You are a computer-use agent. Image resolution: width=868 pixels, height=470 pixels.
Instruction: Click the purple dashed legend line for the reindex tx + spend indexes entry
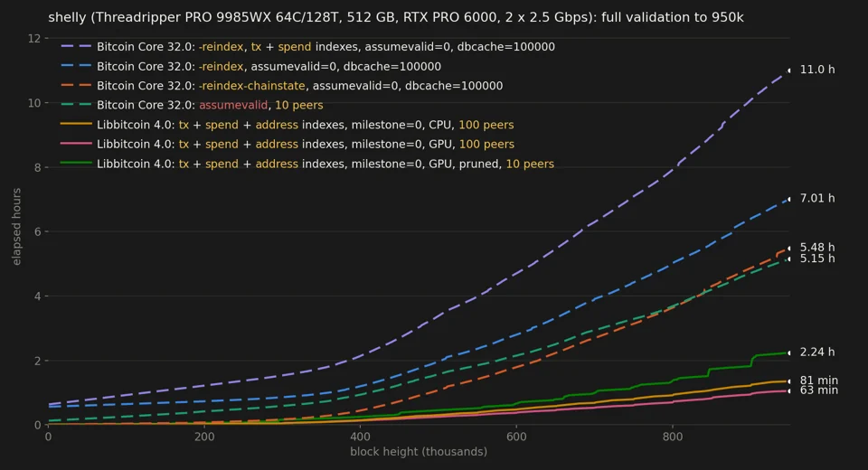(x=76, y=46)
